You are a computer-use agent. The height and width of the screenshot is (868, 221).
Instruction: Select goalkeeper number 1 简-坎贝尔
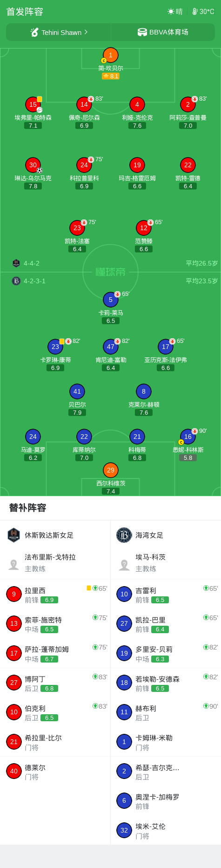(110, 55)
